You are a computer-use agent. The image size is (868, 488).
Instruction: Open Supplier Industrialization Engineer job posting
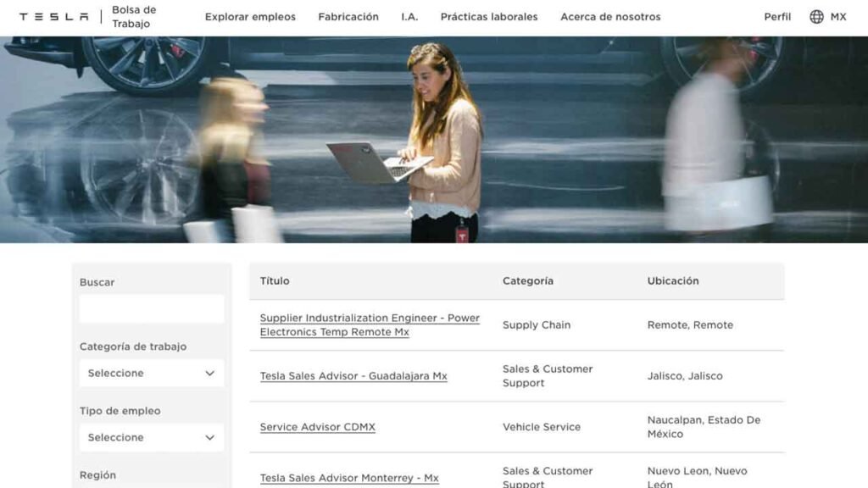(x=370, y=324)
